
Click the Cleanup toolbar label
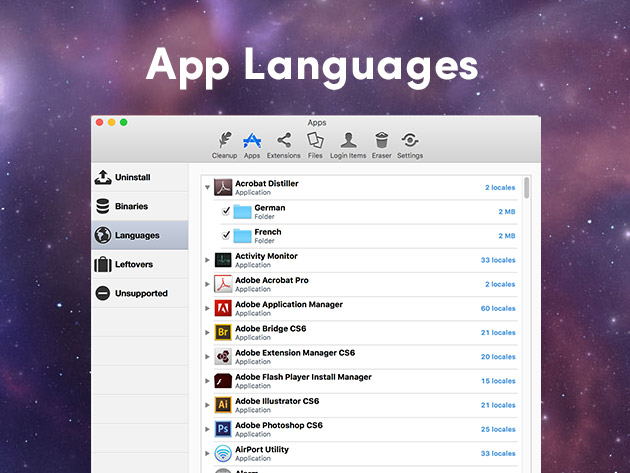(x=225, y=156)
